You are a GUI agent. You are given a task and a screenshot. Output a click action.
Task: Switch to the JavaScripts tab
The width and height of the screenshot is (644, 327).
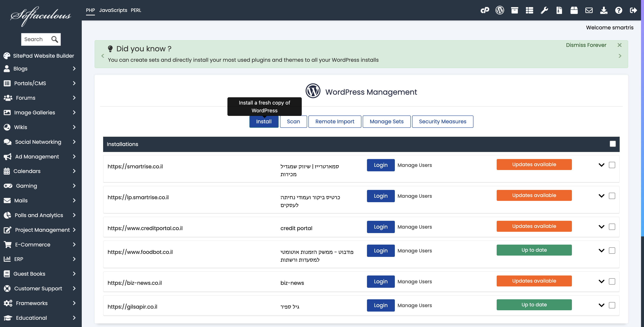point(113,10)
